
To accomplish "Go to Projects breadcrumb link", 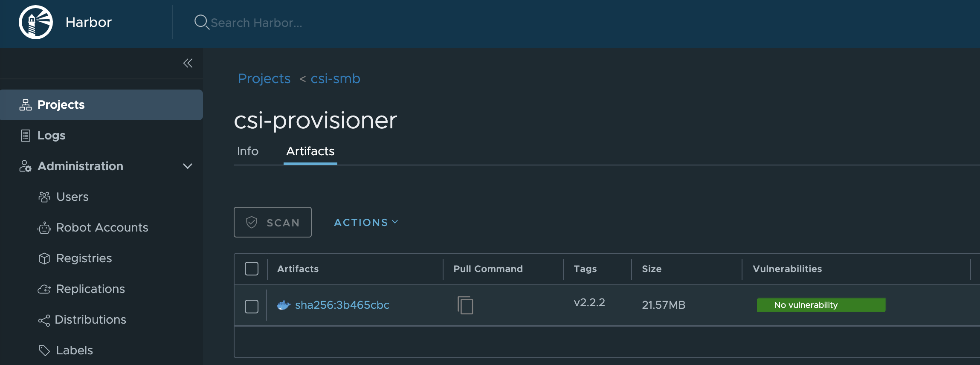I will pos(264,78).
